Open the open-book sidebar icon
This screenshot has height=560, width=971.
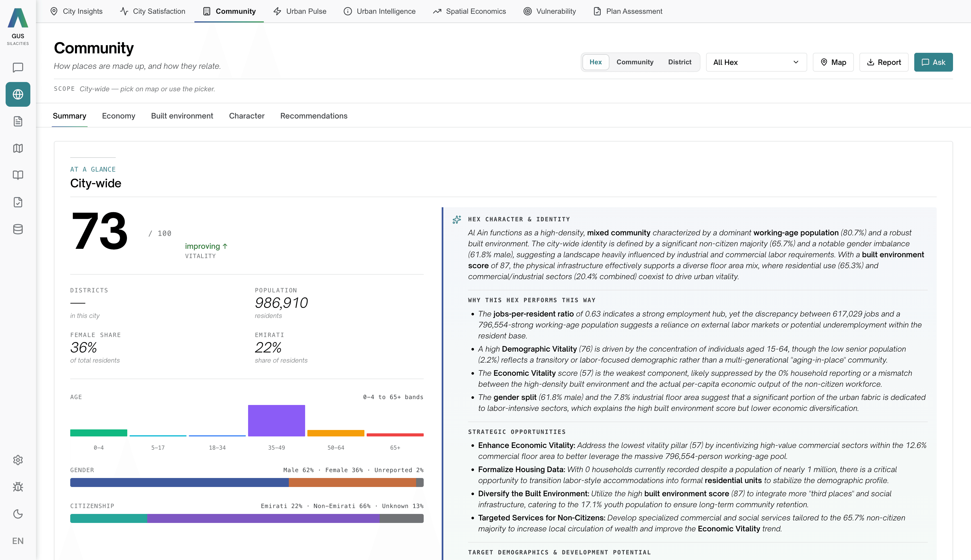pyautogui.click(x=18, y=175)
